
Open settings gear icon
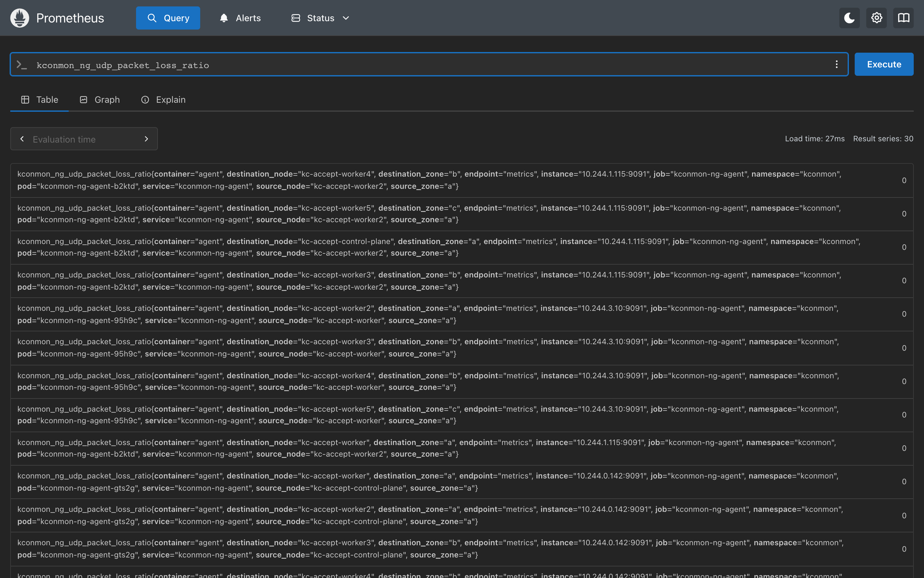pos(876,18)
